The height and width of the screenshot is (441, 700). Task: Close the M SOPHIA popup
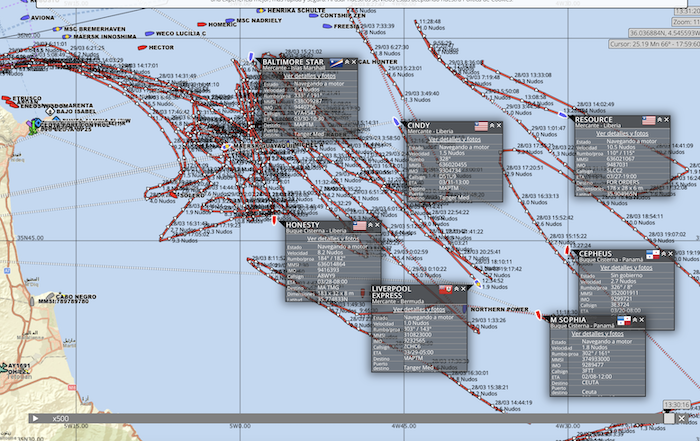click(x=642, y=320)
